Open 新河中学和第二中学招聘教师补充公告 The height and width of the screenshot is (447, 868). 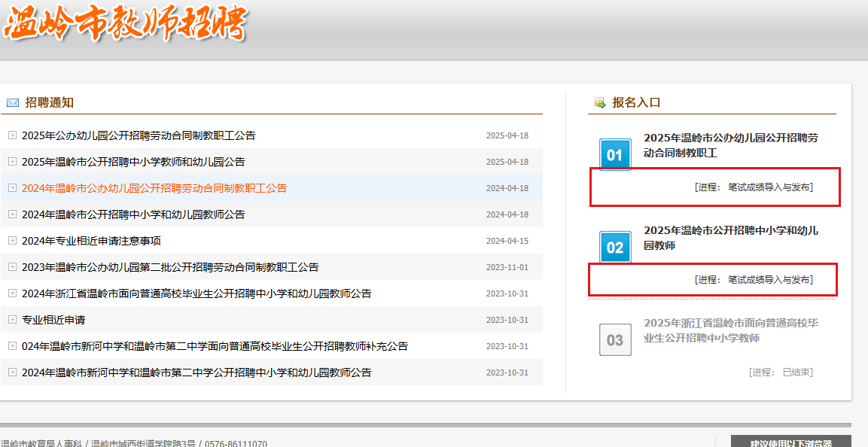tap(215, 346)
